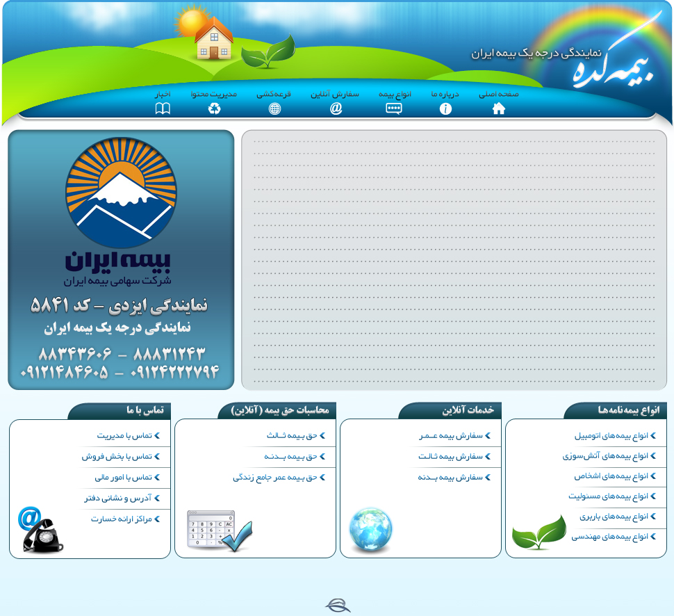Viewport: 674px width, 616px height.
Task: Click the phone number ۸۸۸۳۱۲۴۳
Action: coord(169,354)
